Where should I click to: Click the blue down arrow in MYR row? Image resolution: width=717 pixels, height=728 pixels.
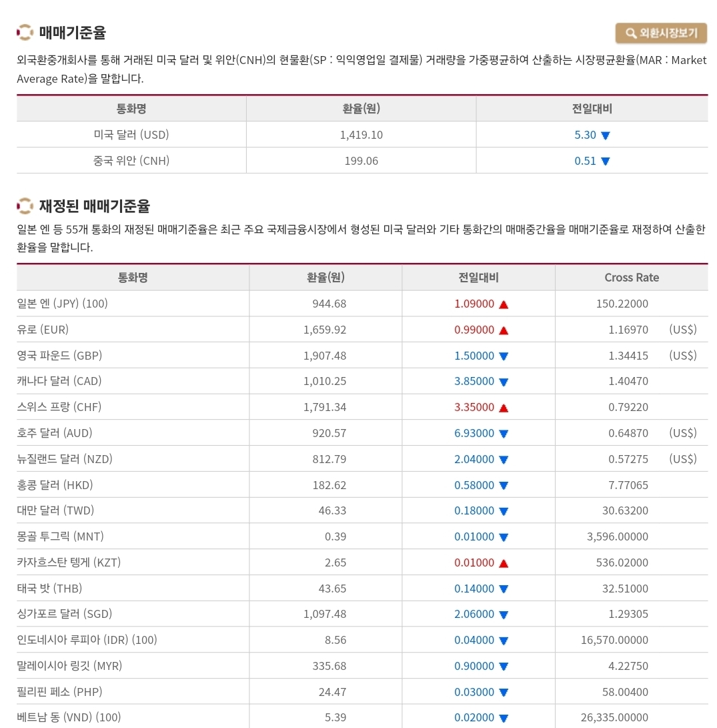click(504, 667)
